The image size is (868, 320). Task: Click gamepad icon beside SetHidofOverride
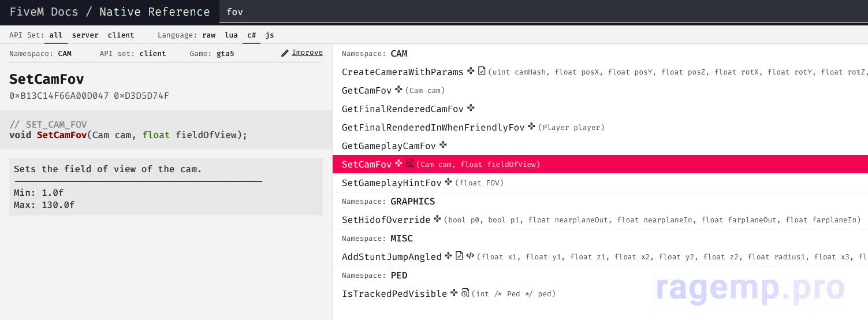[x=437, y=219]
